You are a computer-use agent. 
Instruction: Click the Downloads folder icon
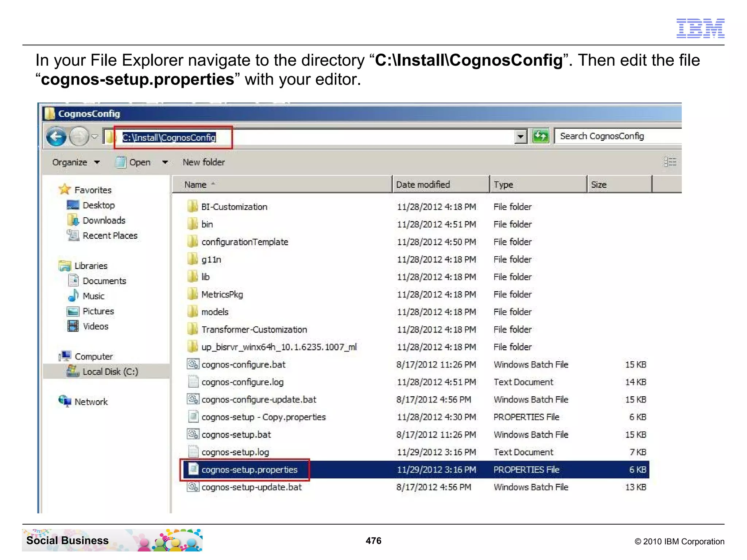(73, 220)
